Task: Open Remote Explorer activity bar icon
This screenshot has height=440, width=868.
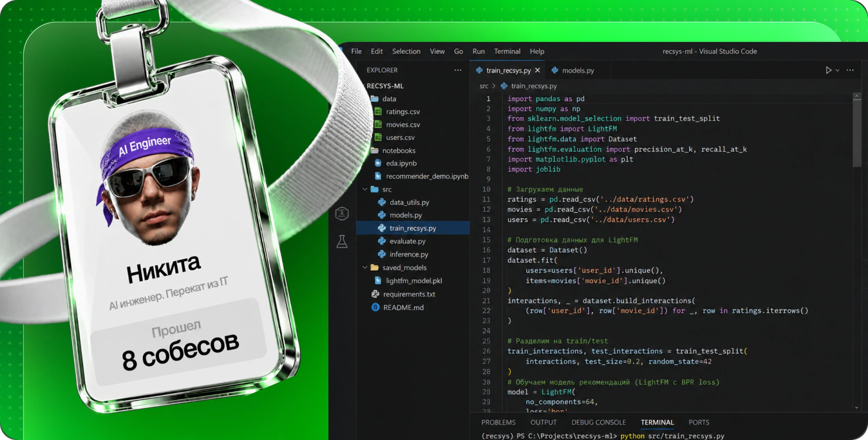Action: point(342,213)
